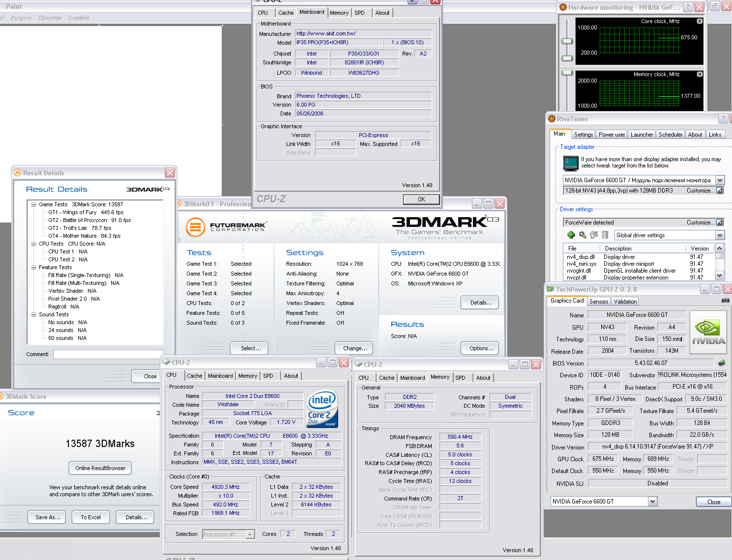Switch to RivaTuner Launcher tab
The image size is (732, 560).
point(642,135)
